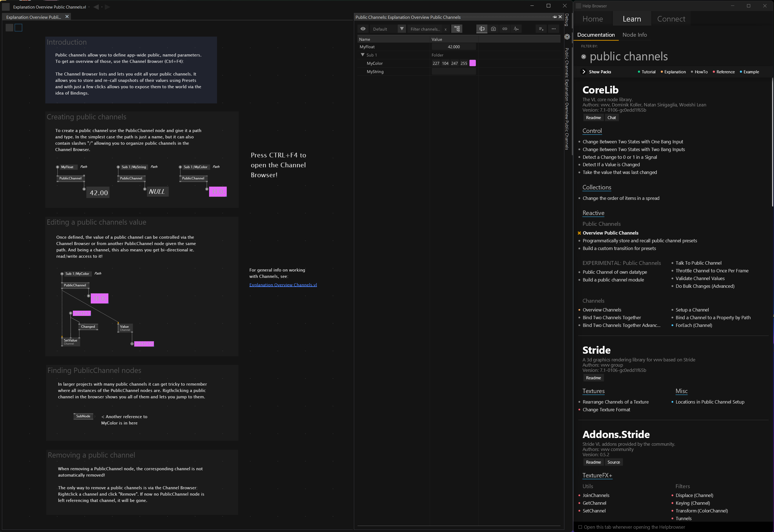The width and height of the screenshot is (774, 532).
Task: Collapse the Sub 1 folder
Action: click(x=362, y=55)
